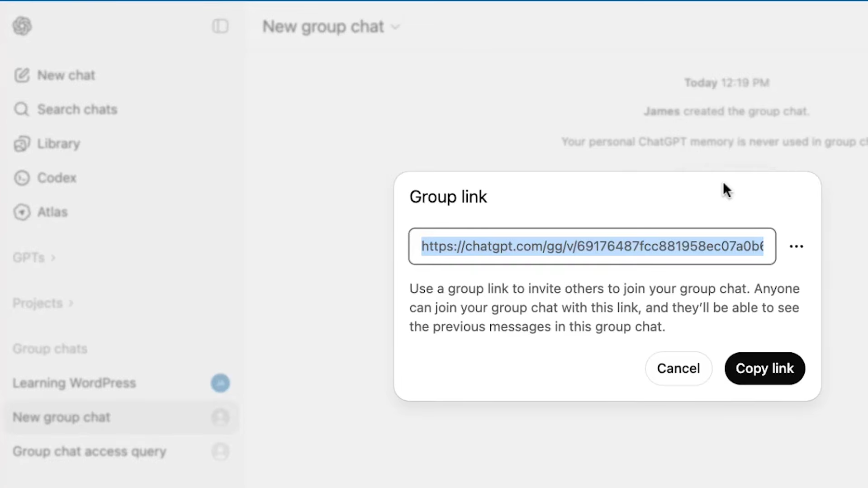Click the New chat pencil icon
The image size is (868, 488).
(22, 75)
